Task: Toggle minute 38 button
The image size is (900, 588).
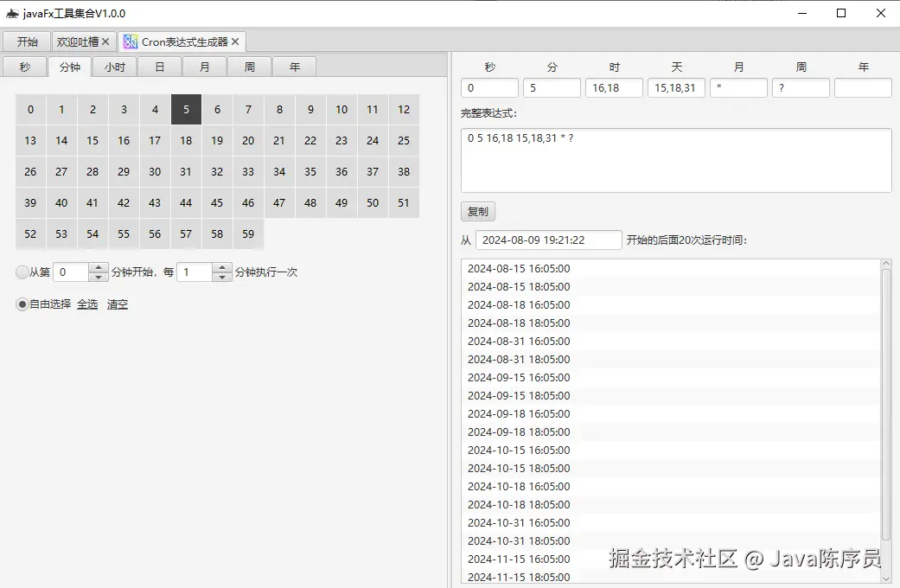Action: tap(404, 172)
